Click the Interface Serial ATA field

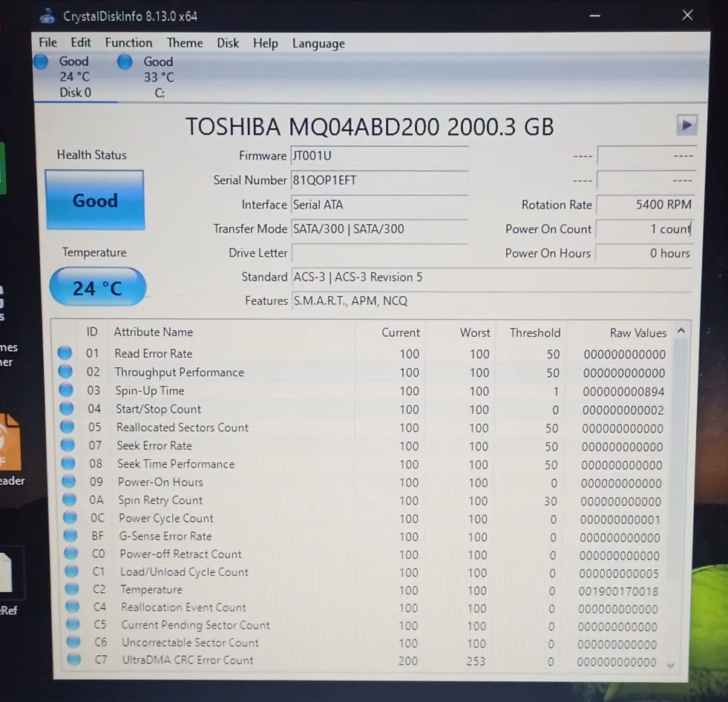click(379, 205)
